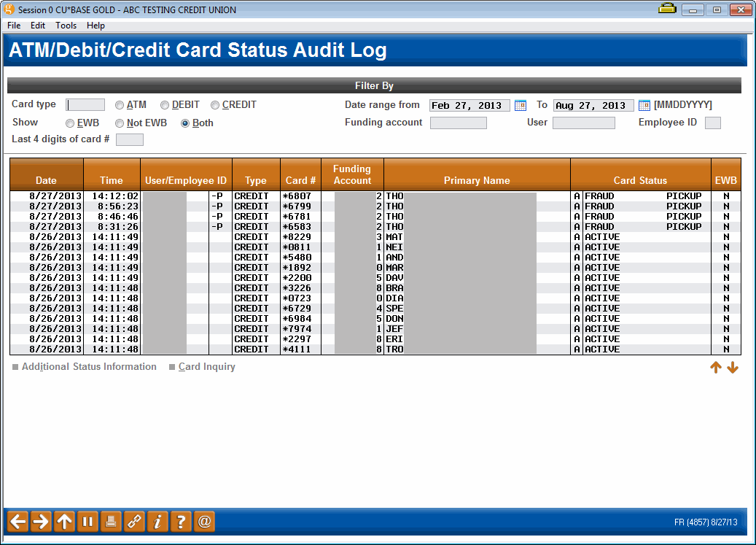Open help with the question mark button
This screenshot has width=756, height=545.
181,522
